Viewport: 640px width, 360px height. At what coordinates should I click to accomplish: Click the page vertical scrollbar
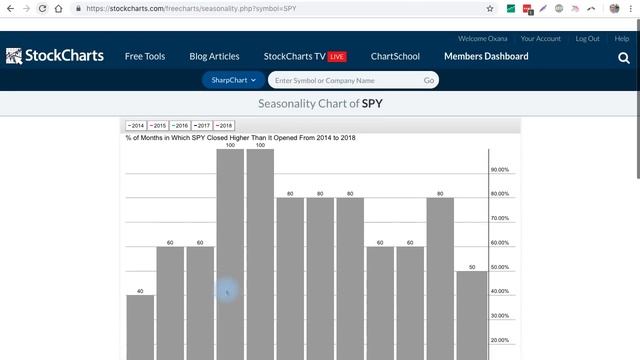point(638,99)
